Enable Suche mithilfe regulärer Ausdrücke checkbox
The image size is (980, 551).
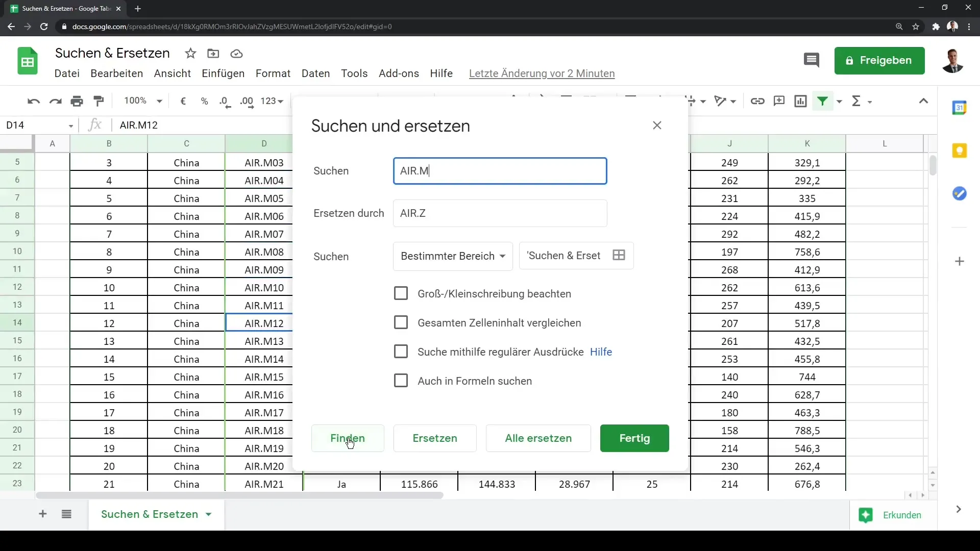tap(401, 352)
